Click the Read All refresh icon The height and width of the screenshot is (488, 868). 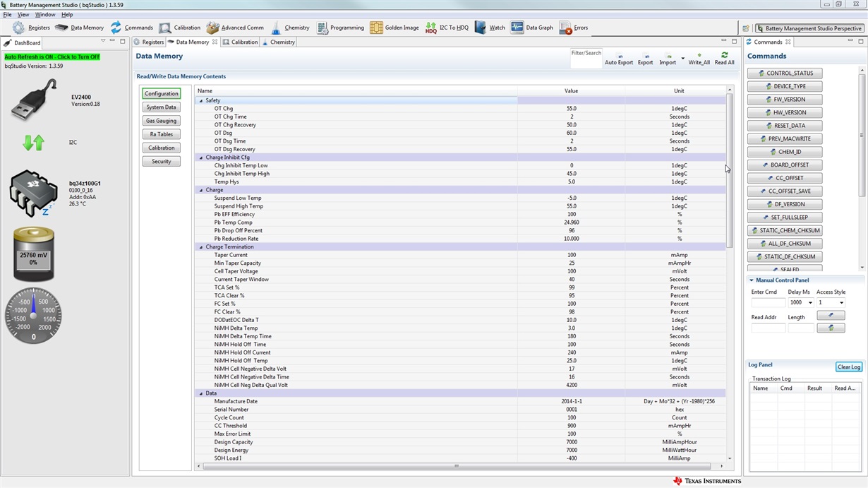coord(724,59)
